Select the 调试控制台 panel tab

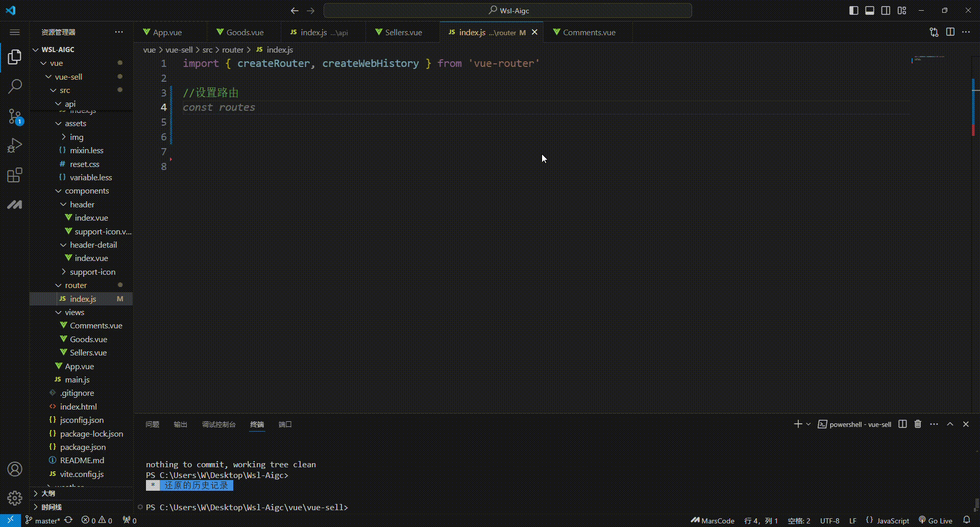click(219, 424)
